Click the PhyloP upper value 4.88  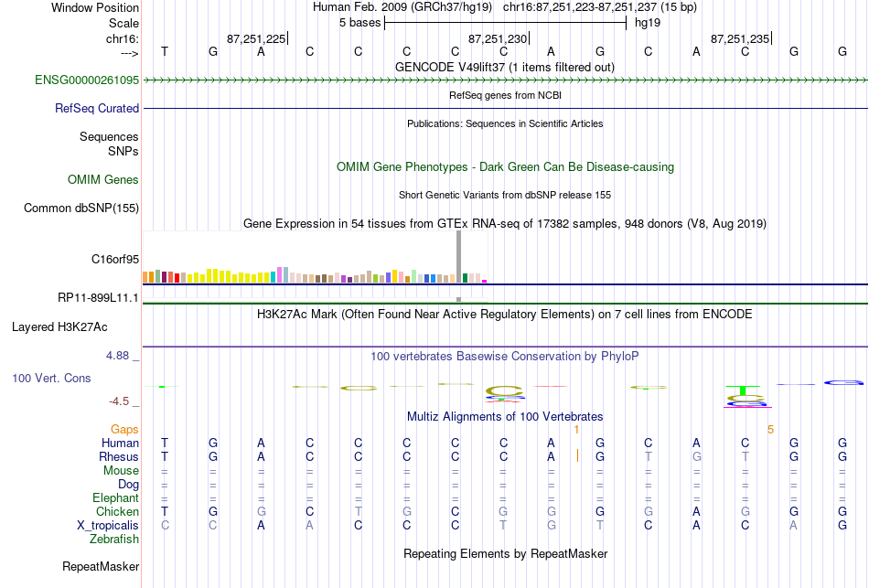click(x=117, y=356)
